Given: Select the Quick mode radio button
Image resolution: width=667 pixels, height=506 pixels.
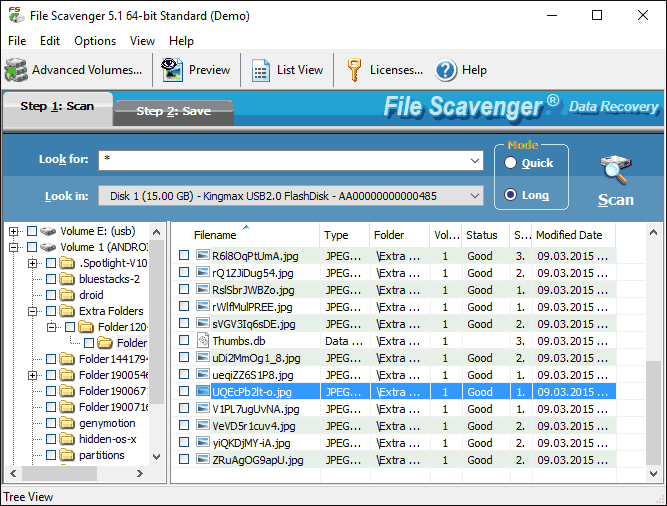Looking at the screenshot, I should pyautogui.click(x=511, y=163).
